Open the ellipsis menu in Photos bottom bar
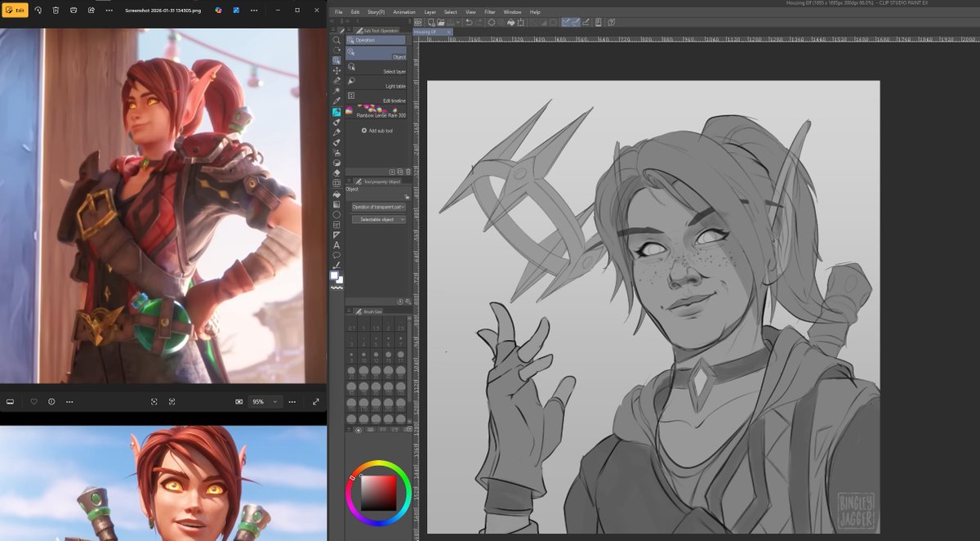Viewport: 980px width, 541px height. (69, 401)
